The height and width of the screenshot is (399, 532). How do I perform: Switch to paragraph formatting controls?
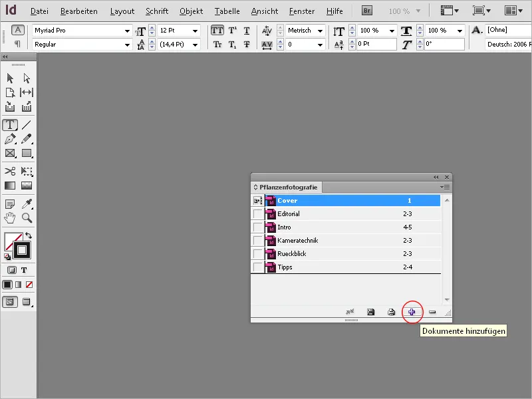tap(18, 44)
